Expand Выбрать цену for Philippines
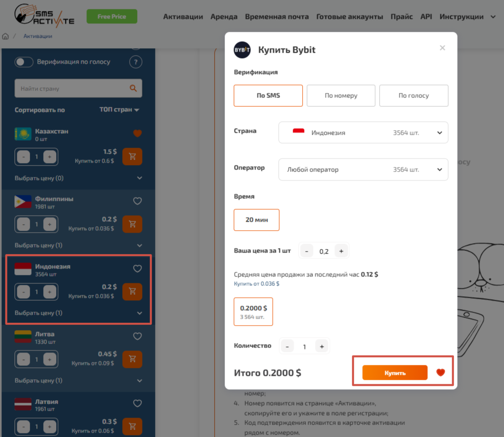This screenshot has width=504, height=437. pos(79,246)
